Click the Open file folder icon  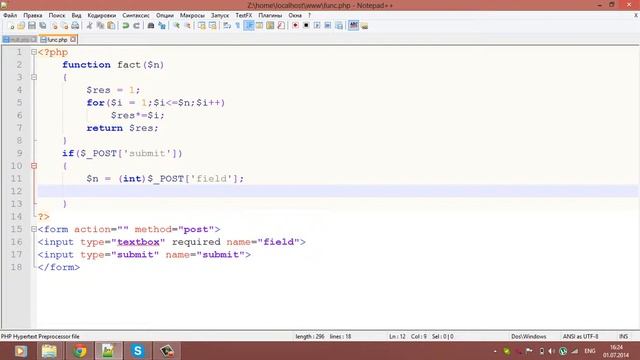coord(21,26)
